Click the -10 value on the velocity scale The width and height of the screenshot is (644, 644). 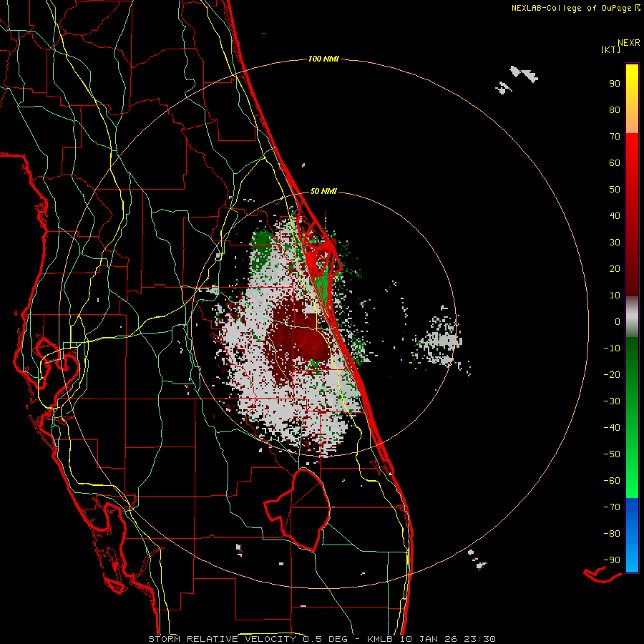612,348
